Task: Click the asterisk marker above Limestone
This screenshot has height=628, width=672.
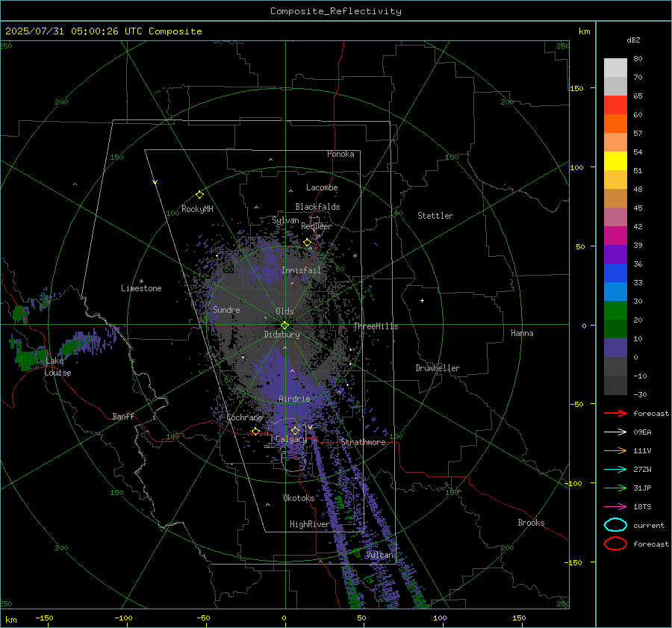Action: tap(141, 282)
